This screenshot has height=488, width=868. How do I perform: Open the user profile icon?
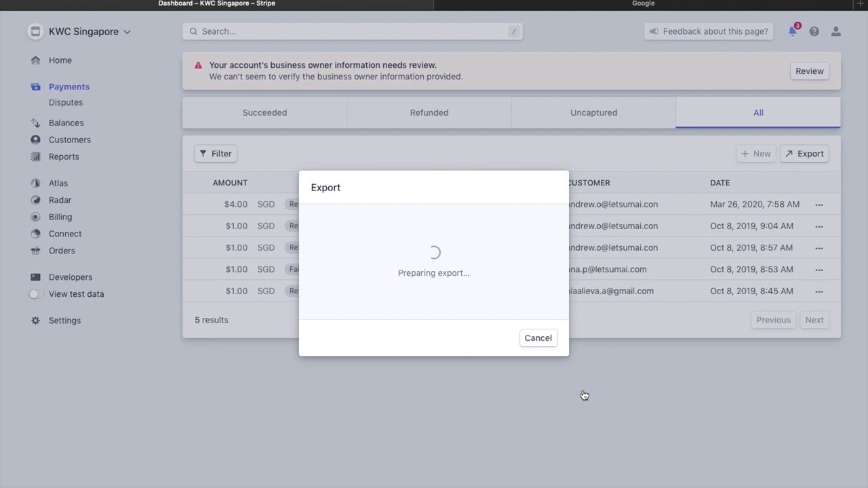(x=836, y=31)
